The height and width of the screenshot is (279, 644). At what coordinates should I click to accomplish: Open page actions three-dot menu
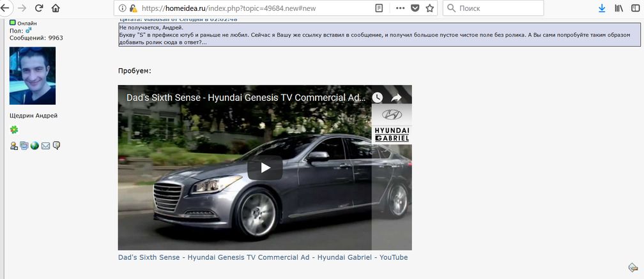point(400,8)
